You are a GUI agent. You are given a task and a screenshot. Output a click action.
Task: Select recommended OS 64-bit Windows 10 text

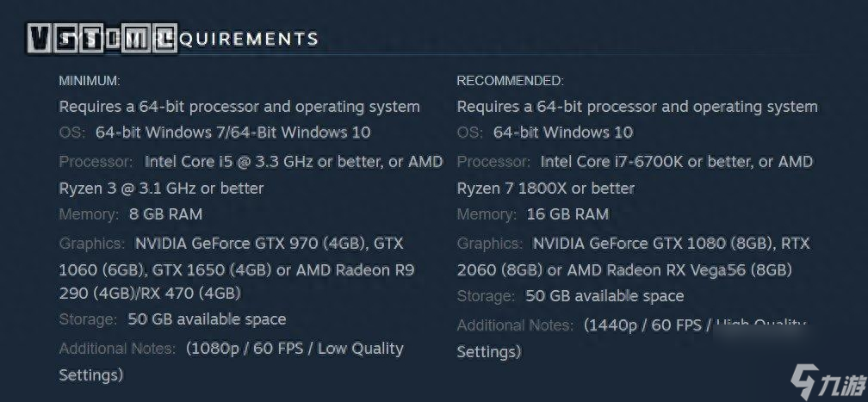tap(563, 133)
